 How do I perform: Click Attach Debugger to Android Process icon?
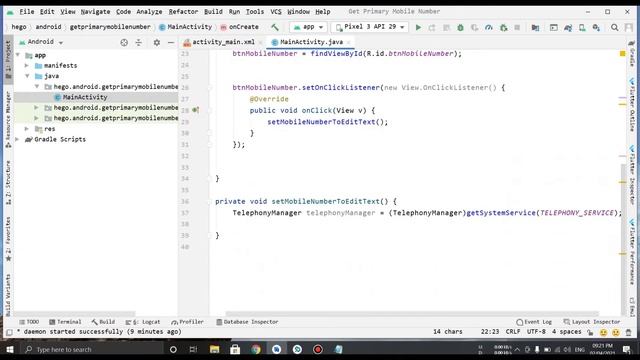tap(504, 27)
